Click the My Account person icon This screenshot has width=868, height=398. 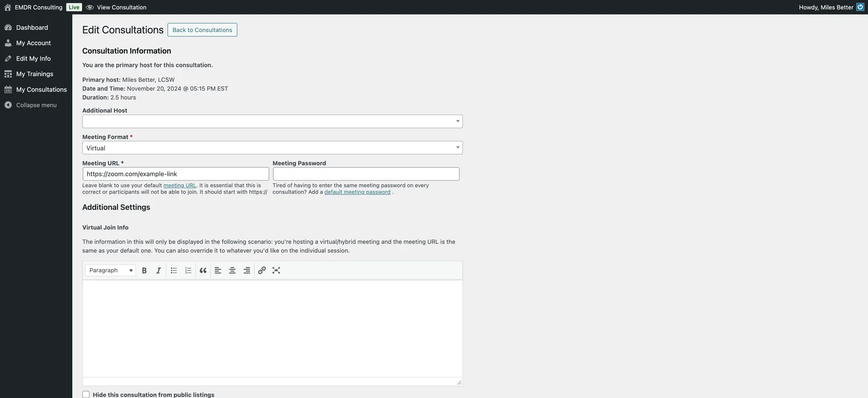tap(8, 43)
